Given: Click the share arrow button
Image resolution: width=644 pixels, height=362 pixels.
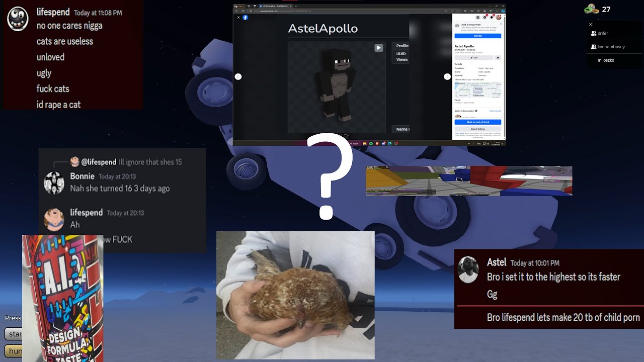Looking at the screenshot, I should point(498,57).
